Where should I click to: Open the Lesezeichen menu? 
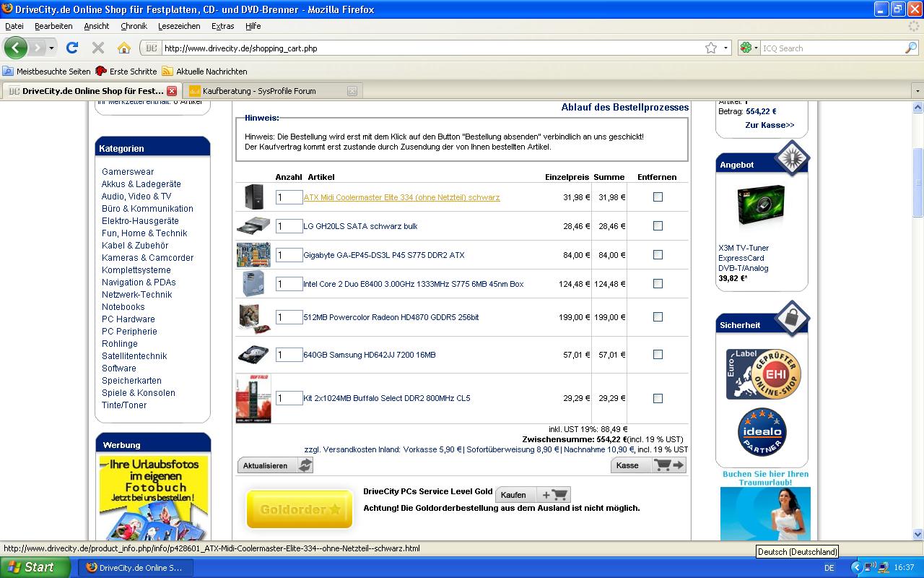coord(179,26)
